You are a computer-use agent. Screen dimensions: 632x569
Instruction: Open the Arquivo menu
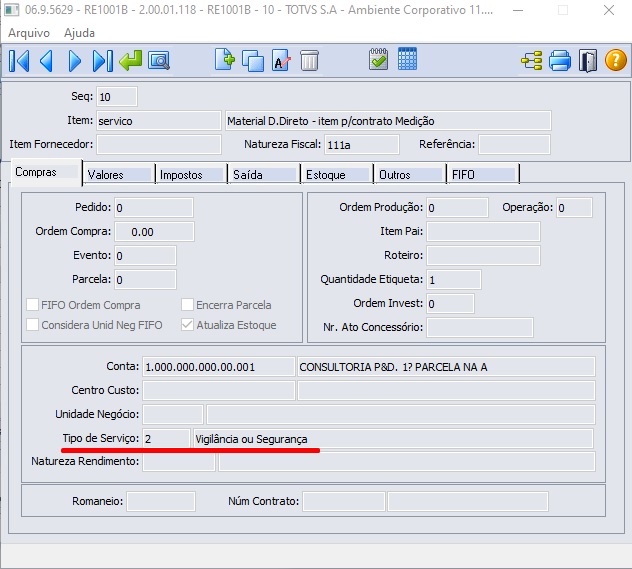29,33
